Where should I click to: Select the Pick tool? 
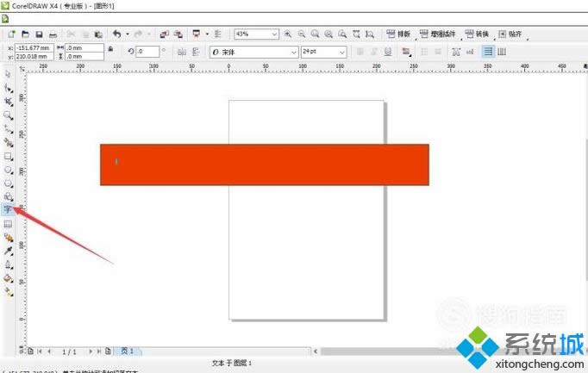pos(9,74)
